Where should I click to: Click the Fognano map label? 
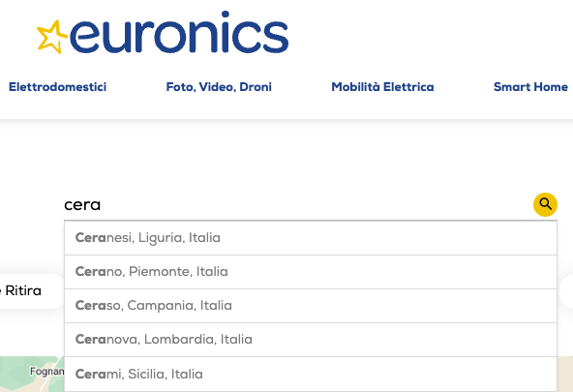point(46,372)
